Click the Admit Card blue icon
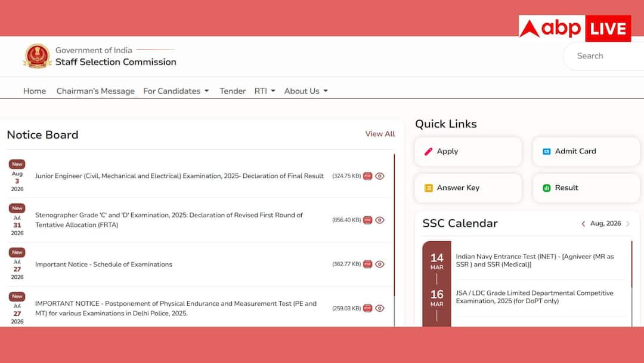 point(547,151)
